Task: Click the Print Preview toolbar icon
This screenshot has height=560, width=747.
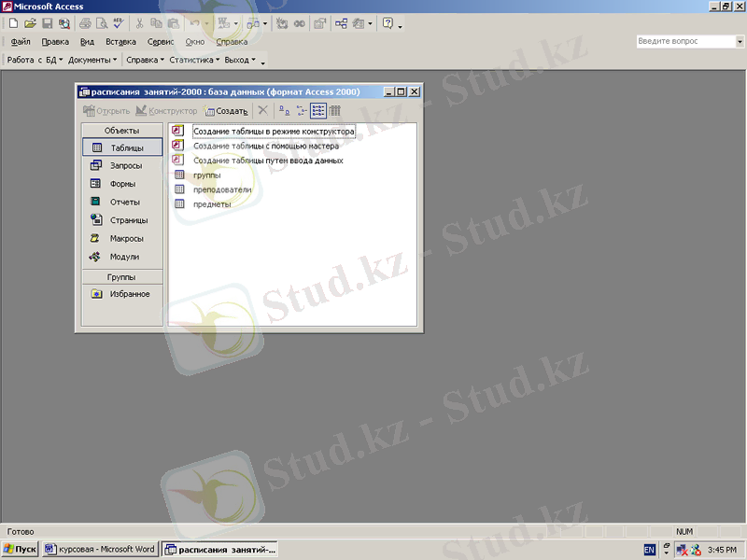Action: tap(102, 23)
